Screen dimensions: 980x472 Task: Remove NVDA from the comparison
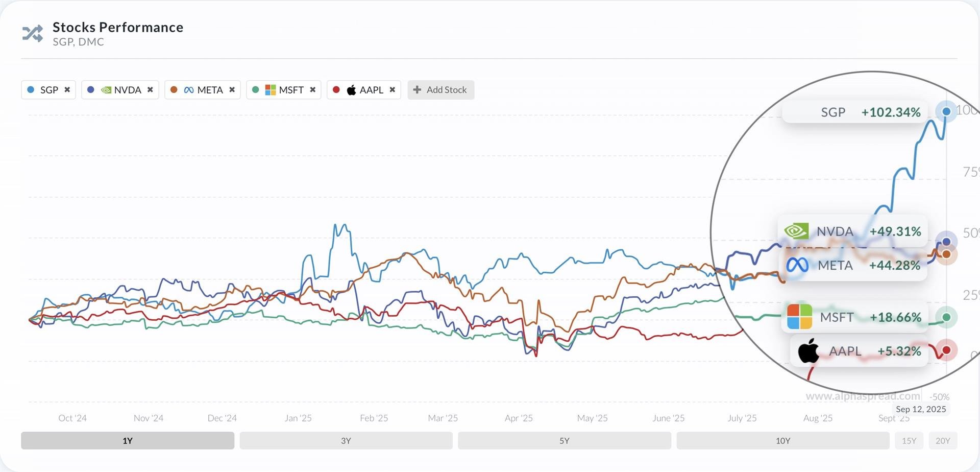[150, 89]
